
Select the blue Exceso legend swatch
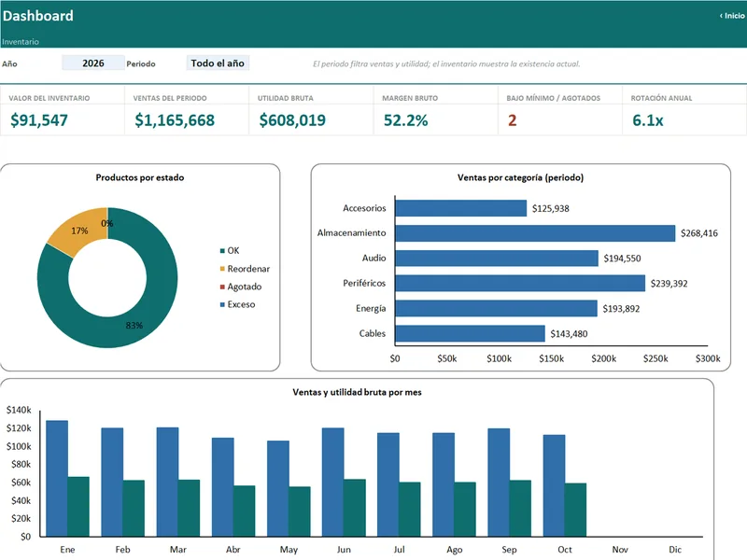click(222, 305)
